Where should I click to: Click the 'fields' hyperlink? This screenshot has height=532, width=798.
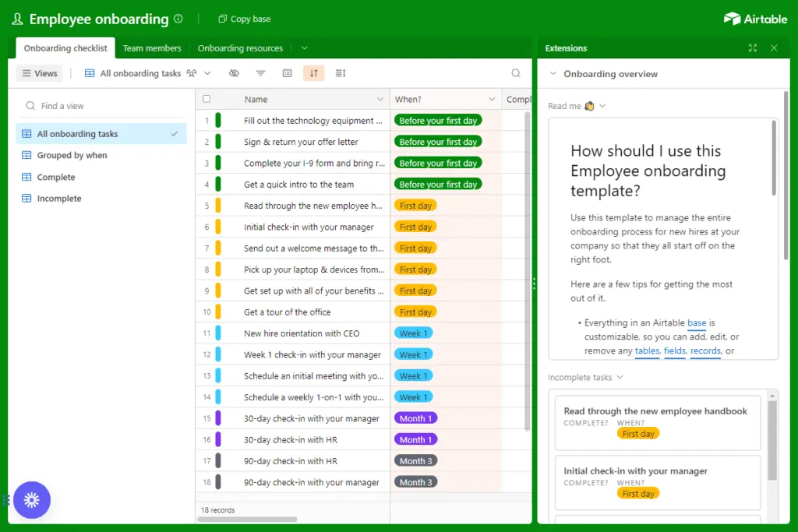tap(675, 351)
